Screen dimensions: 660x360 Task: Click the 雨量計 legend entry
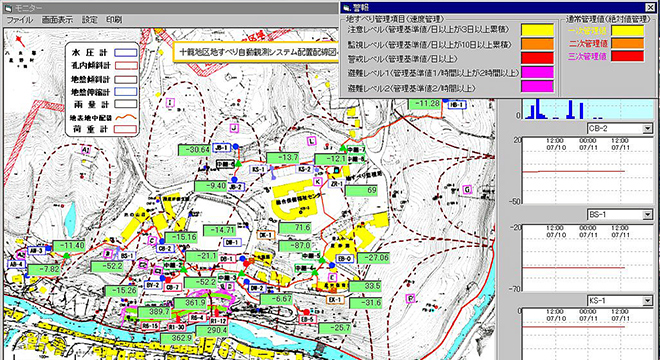point(104,104)
